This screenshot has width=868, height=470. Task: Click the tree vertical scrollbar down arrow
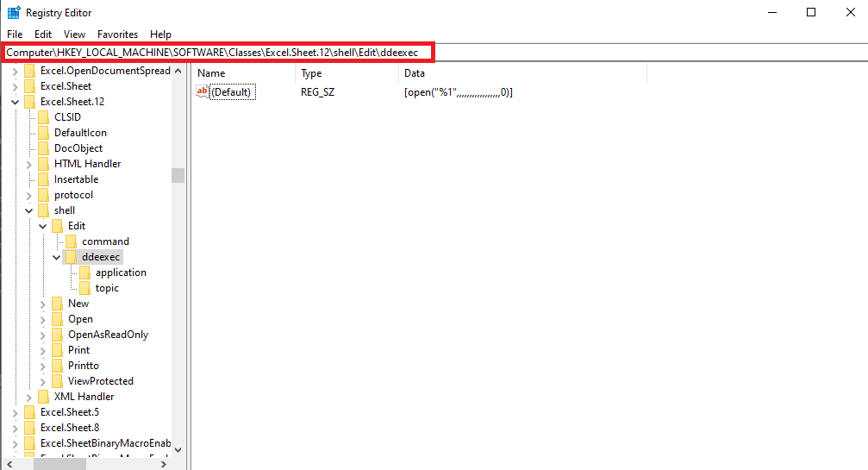[x=178, y=450]
